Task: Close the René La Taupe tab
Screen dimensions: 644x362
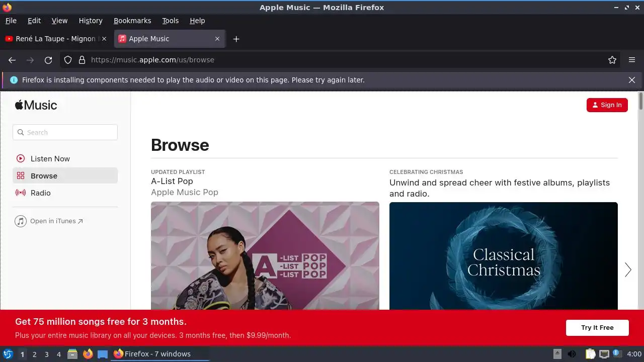Action: click(x=104, y=39)
